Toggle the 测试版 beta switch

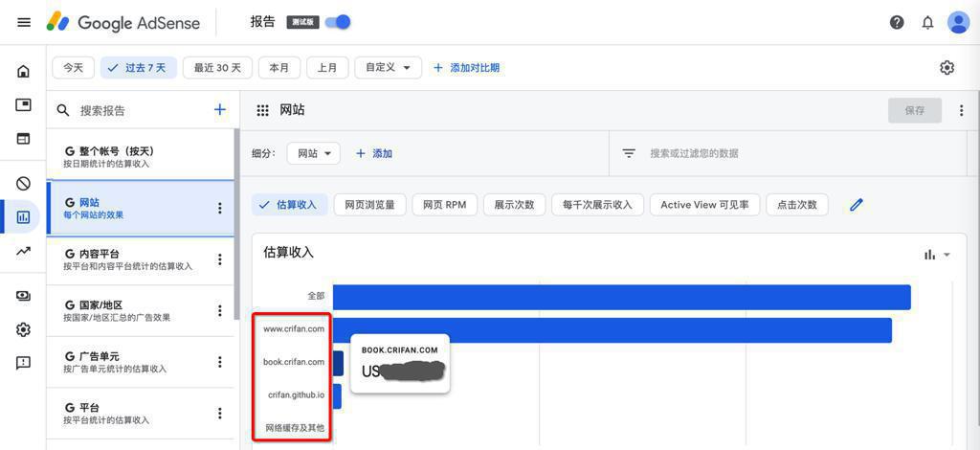pyautogui.click(x=338, y=23)
